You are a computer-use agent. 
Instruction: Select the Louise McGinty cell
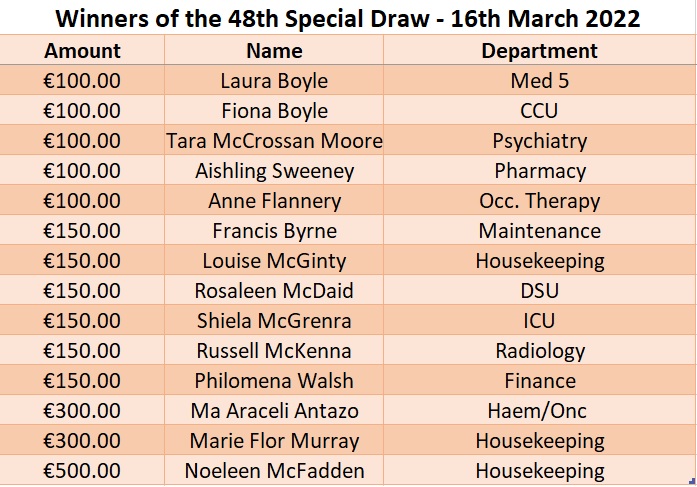click(x=274, y=261)
